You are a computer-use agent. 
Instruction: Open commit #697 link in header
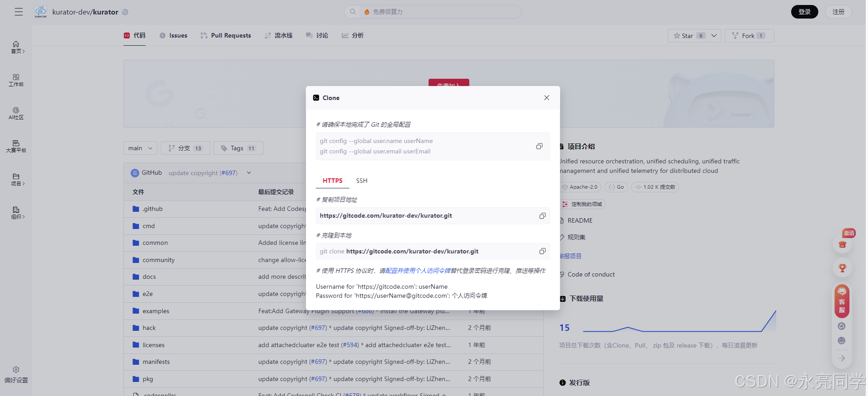click(x=229, y=173)
